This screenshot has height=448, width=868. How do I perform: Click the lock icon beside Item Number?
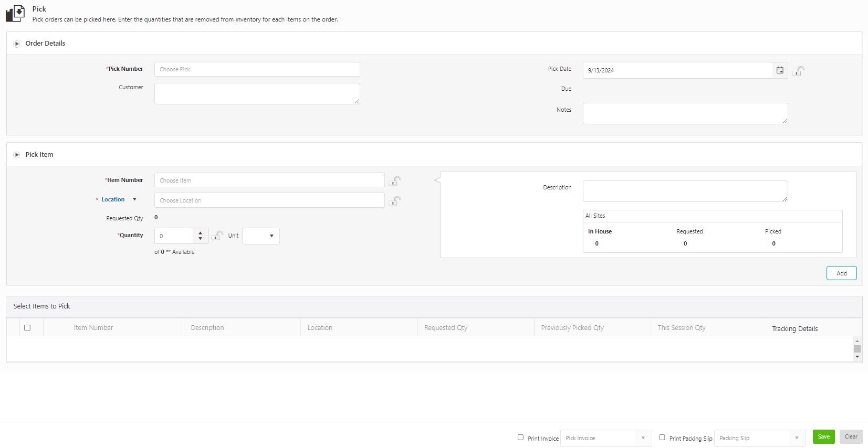(395, 181)
